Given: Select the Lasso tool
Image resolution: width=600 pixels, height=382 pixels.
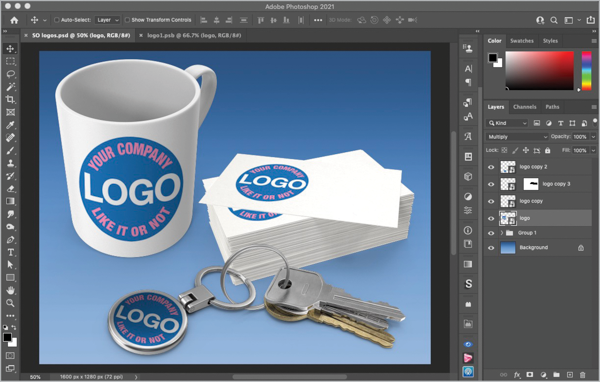Looking at the screenshot, I should pyautogui.click(x=10, y=74).
